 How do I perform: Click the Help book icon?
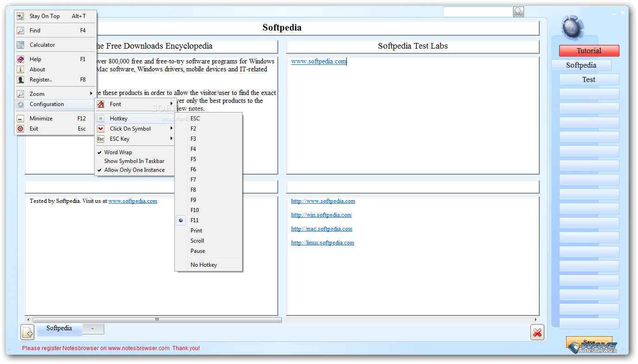(20, 59)
